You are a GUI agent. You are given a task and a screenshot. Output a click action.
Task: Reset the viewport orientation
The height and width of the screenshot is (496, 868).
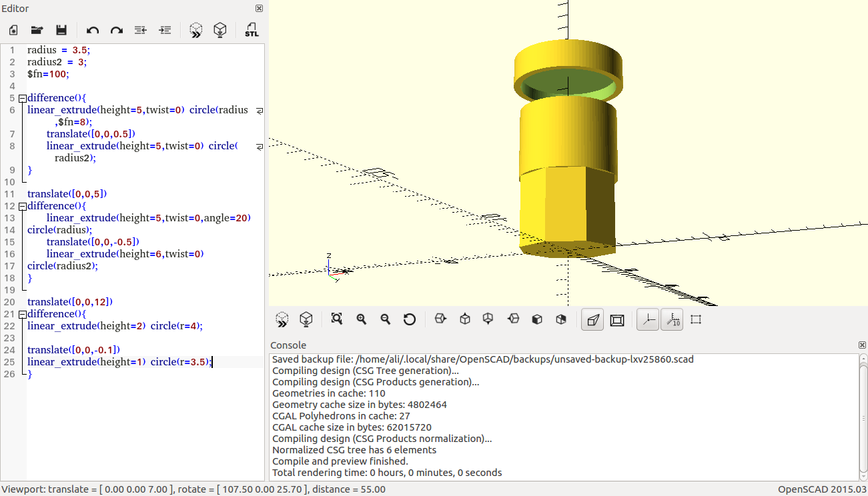point(410,319)
